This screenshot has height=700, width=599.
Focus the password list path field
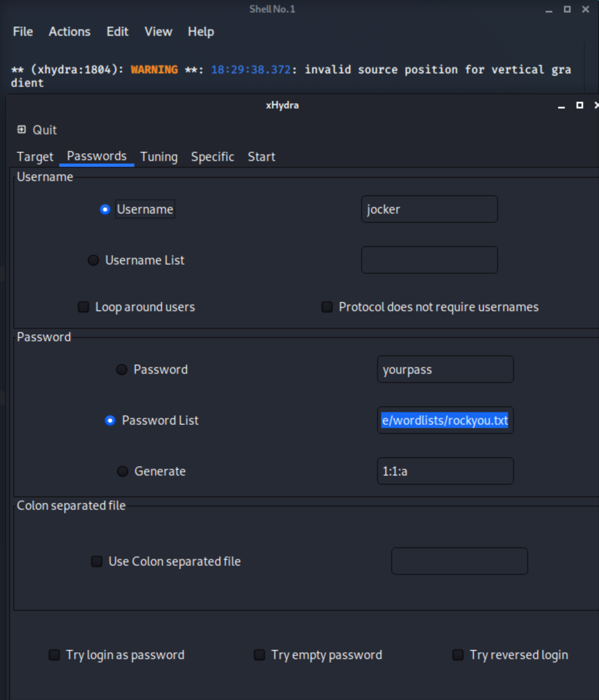445,421
